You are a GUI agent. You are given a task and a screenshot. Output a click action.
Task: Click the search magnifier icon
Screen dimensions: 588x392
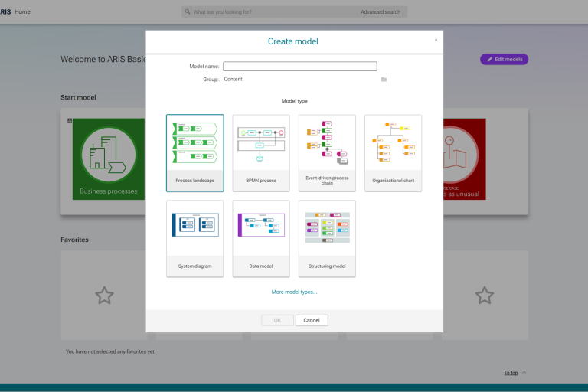click(x=188, y=12)
